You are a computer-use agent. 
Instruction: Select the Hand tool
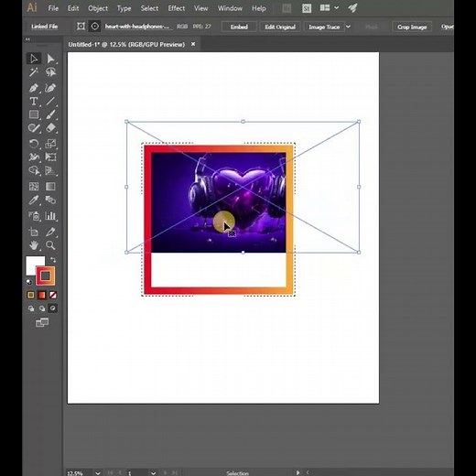pyautogui.click(x=34, y=245)
